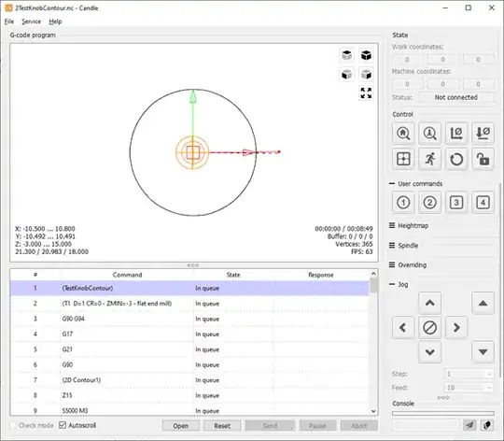Click the console output area
504x441 pixels.
443,413
